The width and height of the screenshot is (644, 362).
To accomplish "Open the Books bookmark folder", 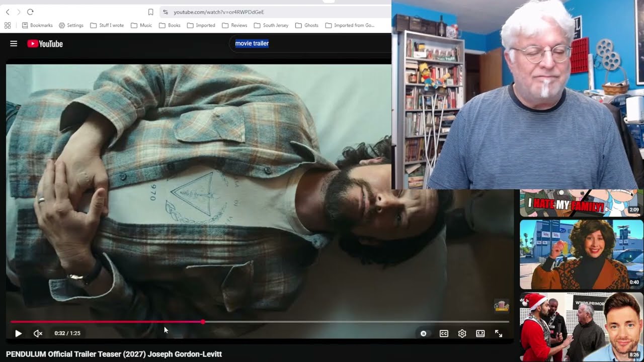I will (170, 25).
